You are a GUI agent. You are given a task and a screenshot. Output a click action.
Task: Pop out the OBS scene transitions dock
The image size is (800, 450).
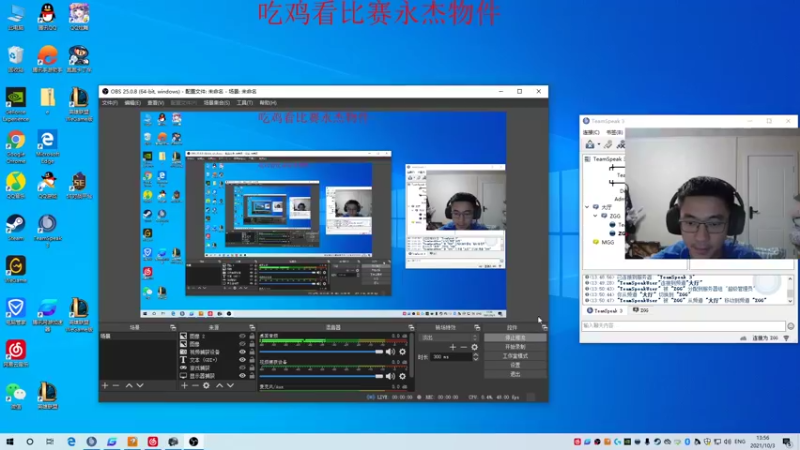[x=477, y=327]
